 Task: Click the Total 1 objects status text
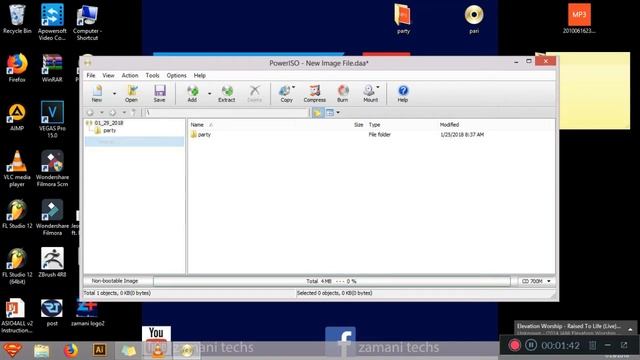pos(117,293)
